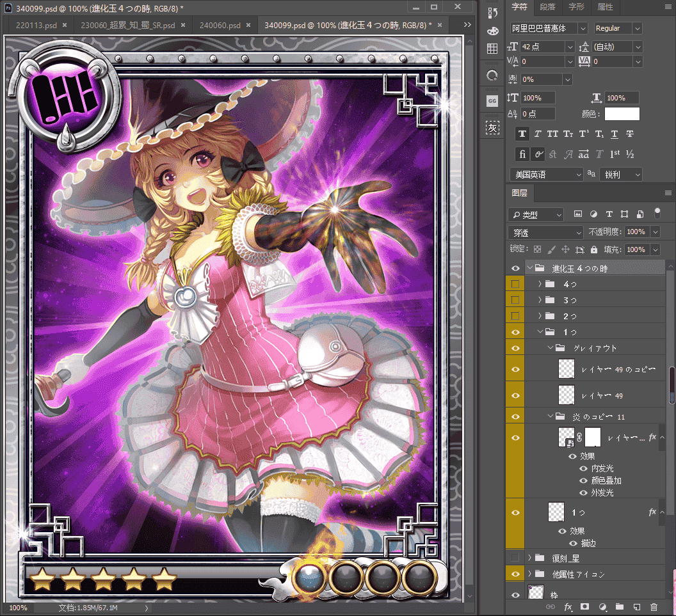Open the 锐利 anti-aliasing dropdown
The height and width of the screenshot is (616, 676).
point(621,175)
